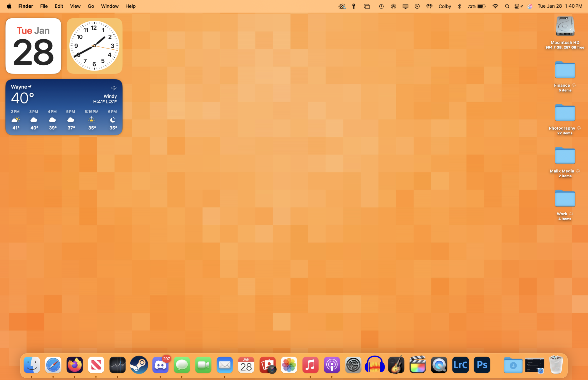Screen dimensions: 588x380
Task: Toggle Bluetooth in the menu bar
Action: click(460, 6)
